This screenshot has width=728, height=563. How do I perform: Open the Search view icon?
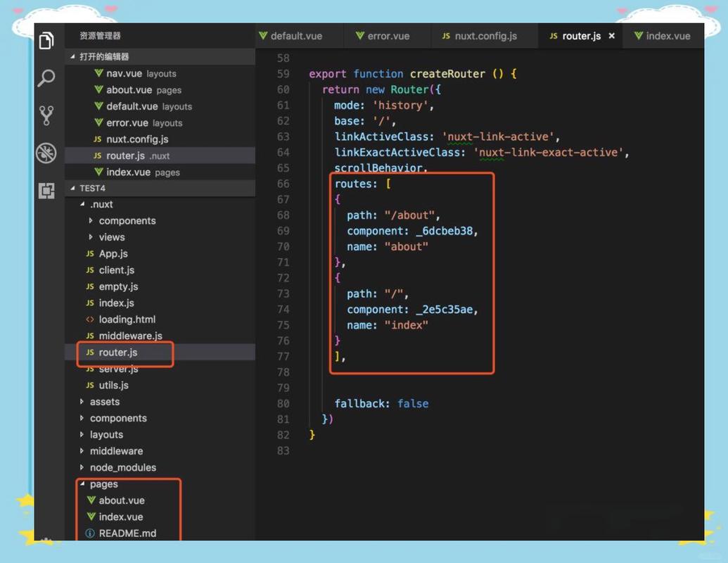pos(46,77)
